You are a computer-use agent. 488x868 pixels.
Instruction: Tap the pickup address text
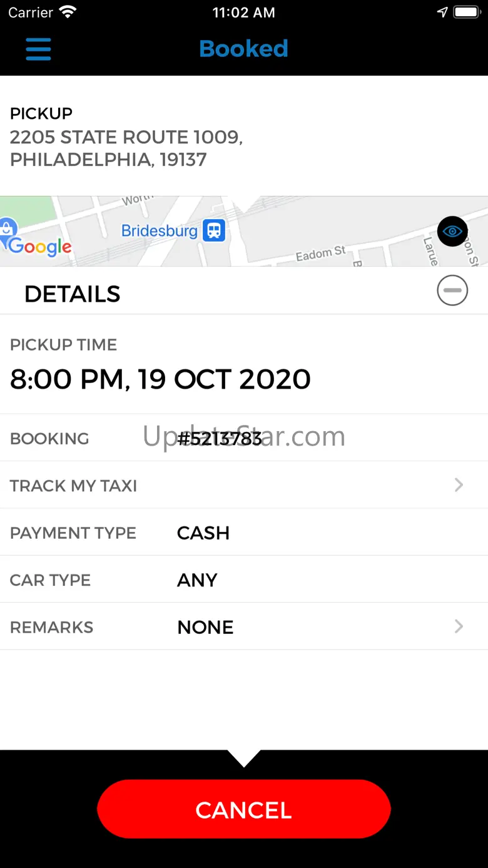click(126, 148)
